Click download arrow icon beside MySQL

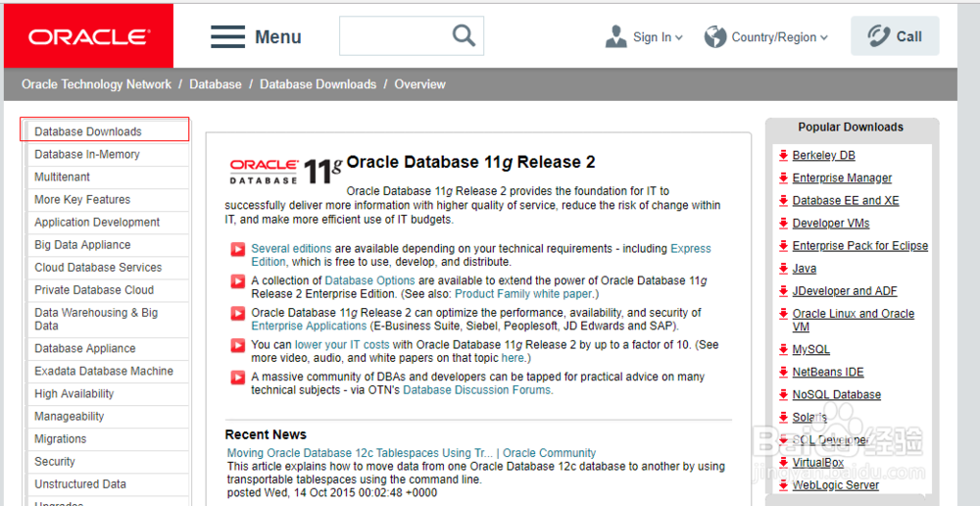point(783,349)
